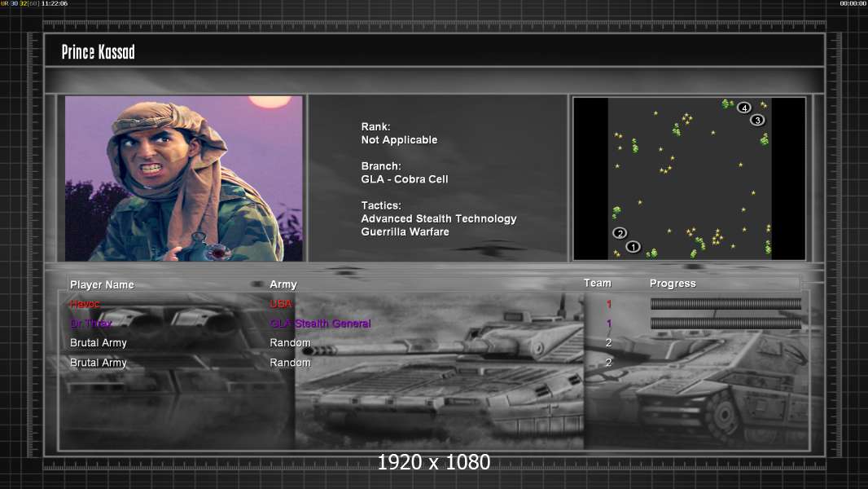Select the Team column header
Viewport: 868px width, 489px height.
click(598, 283)
